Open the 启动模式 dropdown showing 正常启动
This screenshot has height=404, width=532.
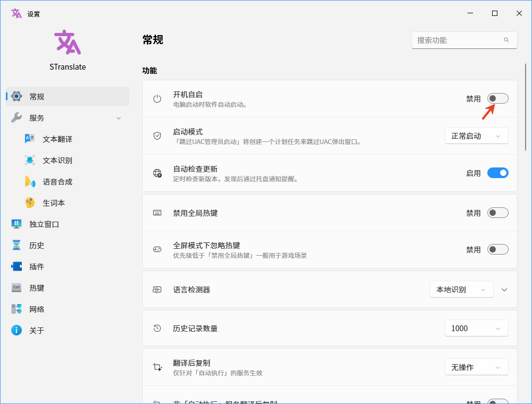[476, 136]
